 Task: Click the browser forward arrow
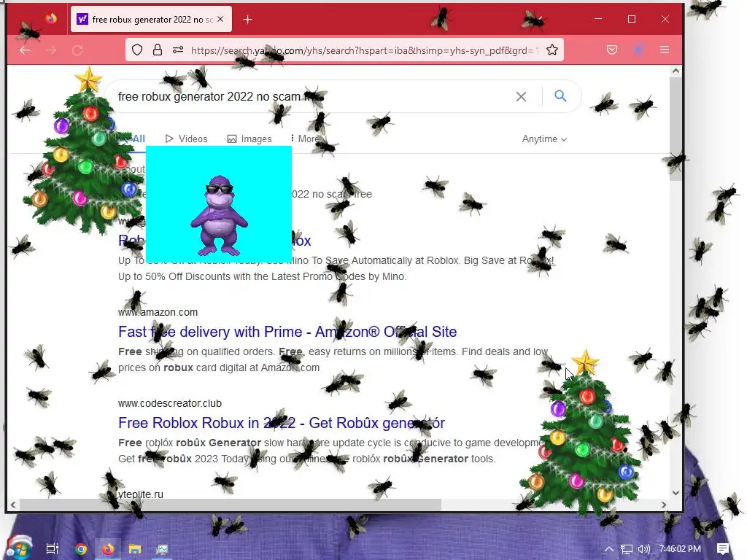[51, 50]
